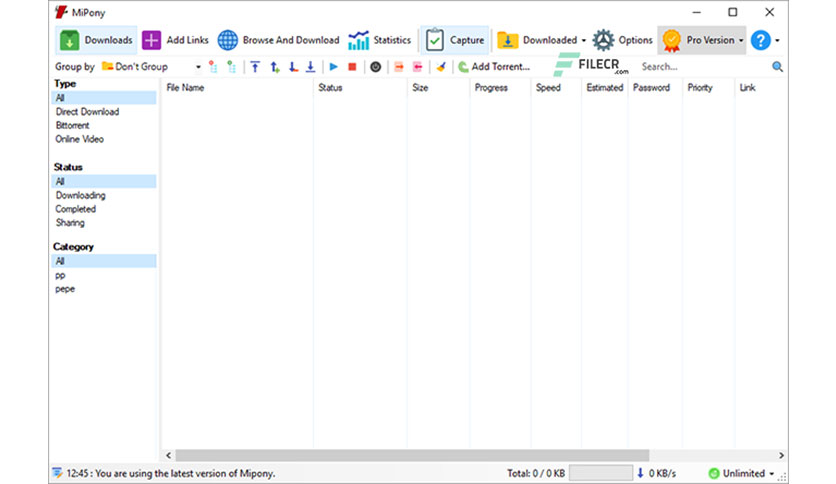Image resolution: width=836 pixels, height=484 pixels.
Task: Open the Browse And Download tab
Action: pos(278,40)
